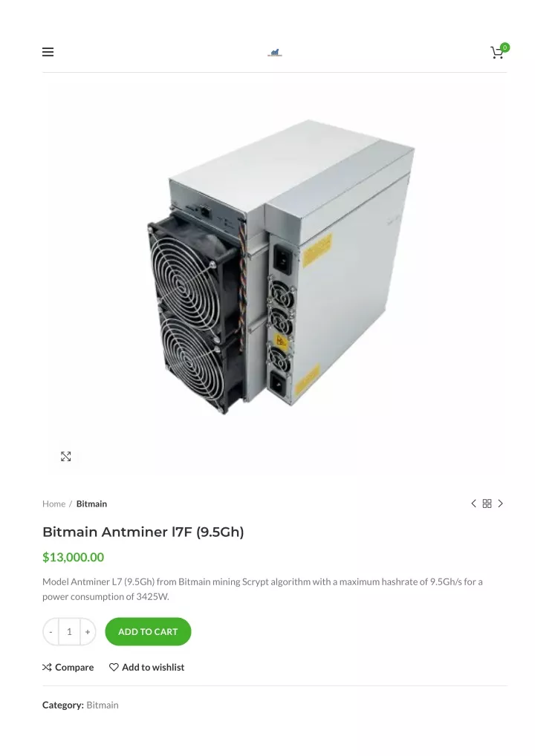
Task: Click the Compare shuffle icon
Action: [x=47, y=668]
